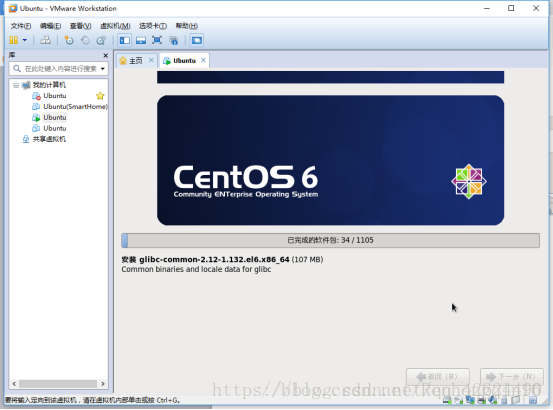
Task: Click library scroll left arrow
Action: (14, 384)
